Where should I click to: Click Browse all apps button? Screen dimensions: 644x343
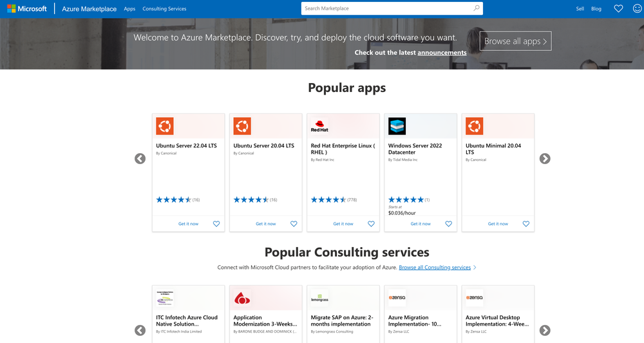[x=515, y=41]
